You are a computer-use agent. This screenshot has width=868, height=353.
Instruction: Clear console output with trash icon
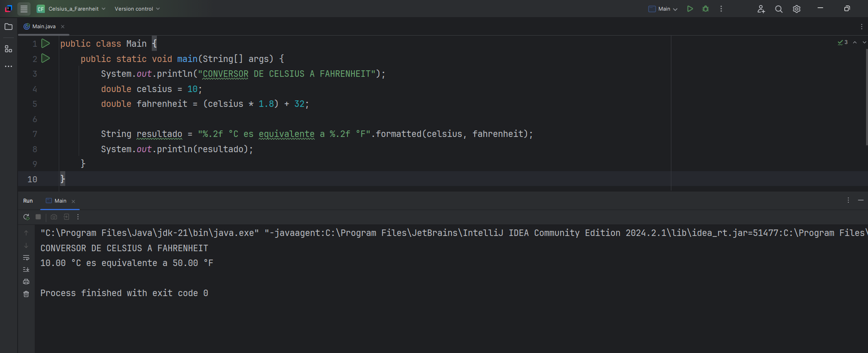(26, 294)
